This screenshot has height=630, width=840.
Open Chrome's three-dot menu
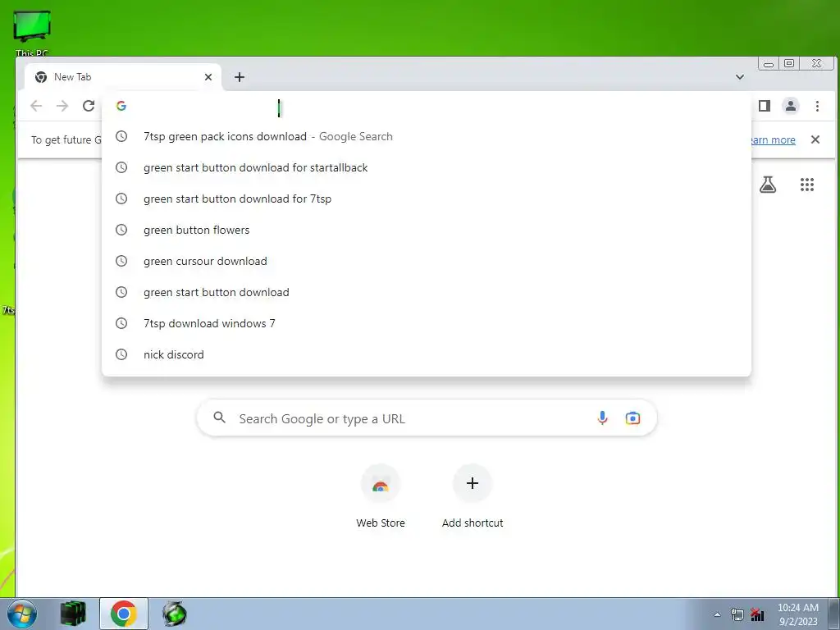[x=817, y=106]
